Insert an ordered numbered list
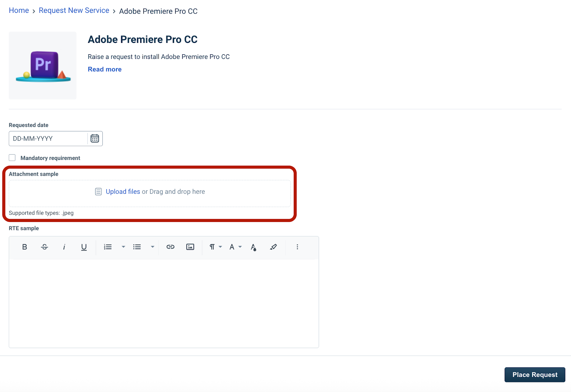This screenshot has width=571, height=392. [108, 247]
